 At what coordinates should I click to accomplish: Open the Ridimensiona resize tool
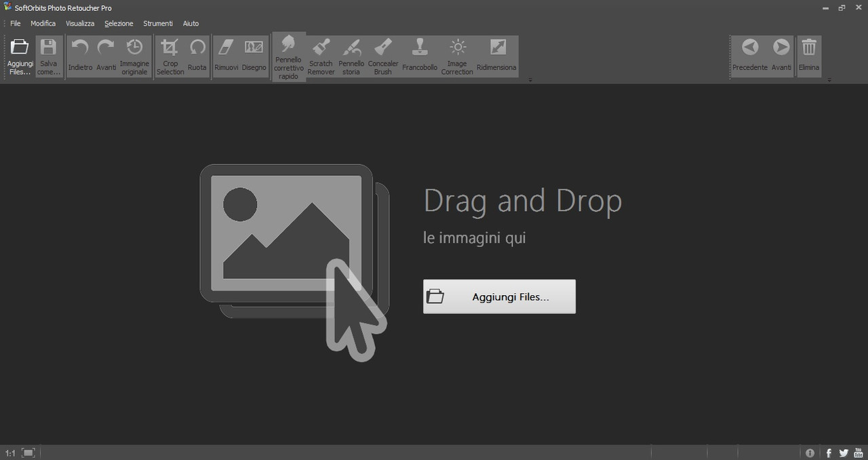coord(497,56)
